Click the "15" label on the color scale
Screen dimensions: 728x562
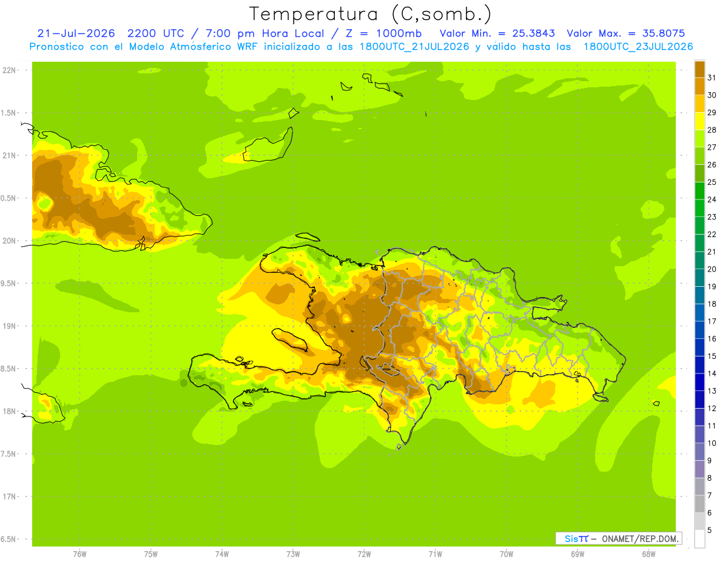click(712, 356)
